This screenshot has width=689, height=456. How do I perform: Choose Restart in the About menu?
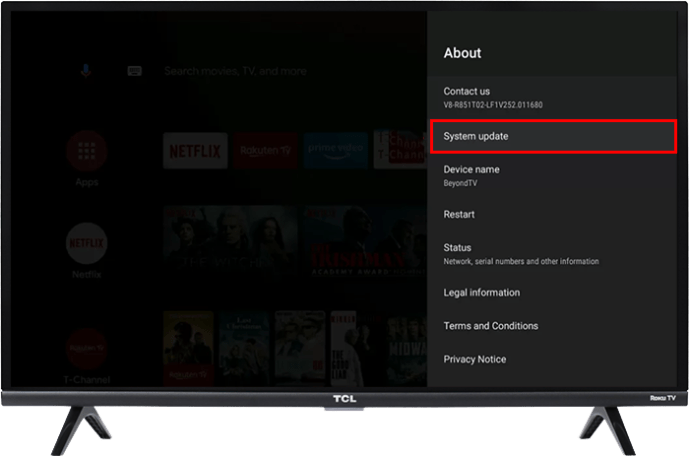[x=553, y=214]
